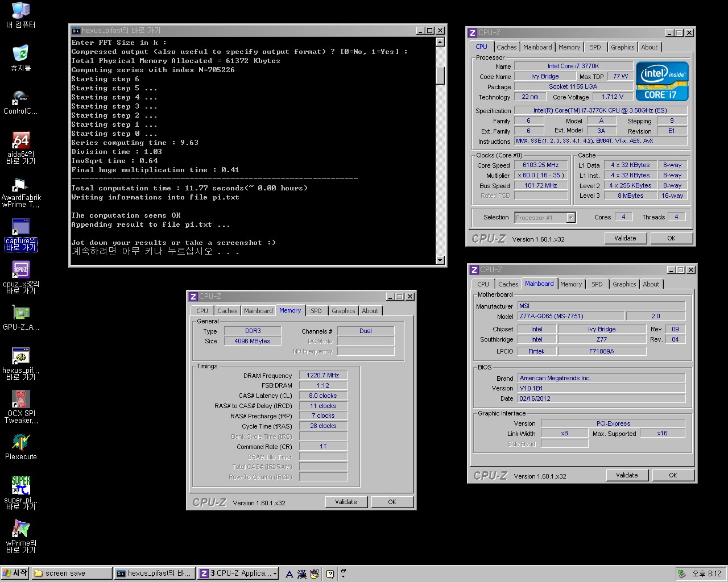Expand the CPU-Z taskbar group arrow
Image resolution: width=728 pixels, height=582 pixels.
(x=275, y=574)
